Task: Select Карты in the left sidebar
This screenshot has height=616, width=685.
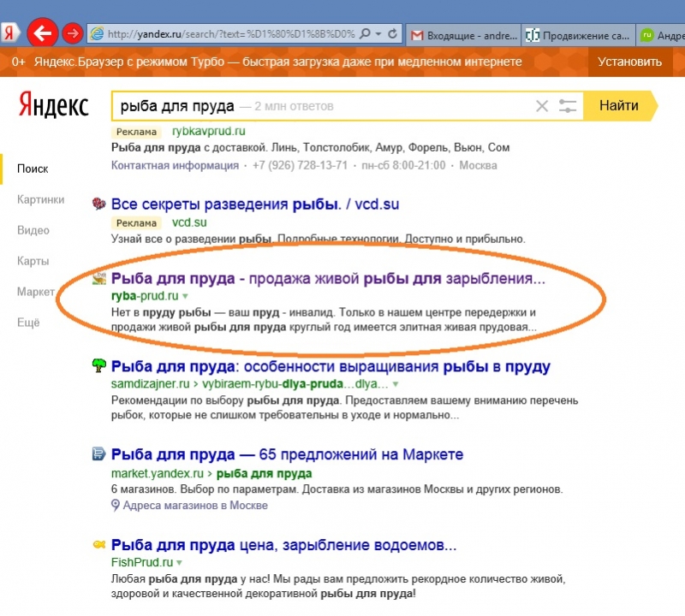Action: [33, 261]
